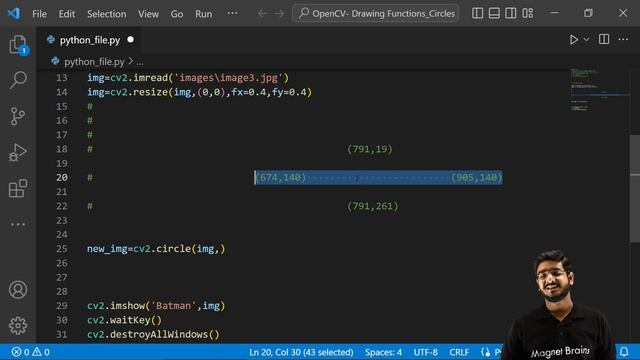Viewport: 640px width, 360px height.
Task: Toggle the bottom panel layout icon
Action: pos(494,13)
